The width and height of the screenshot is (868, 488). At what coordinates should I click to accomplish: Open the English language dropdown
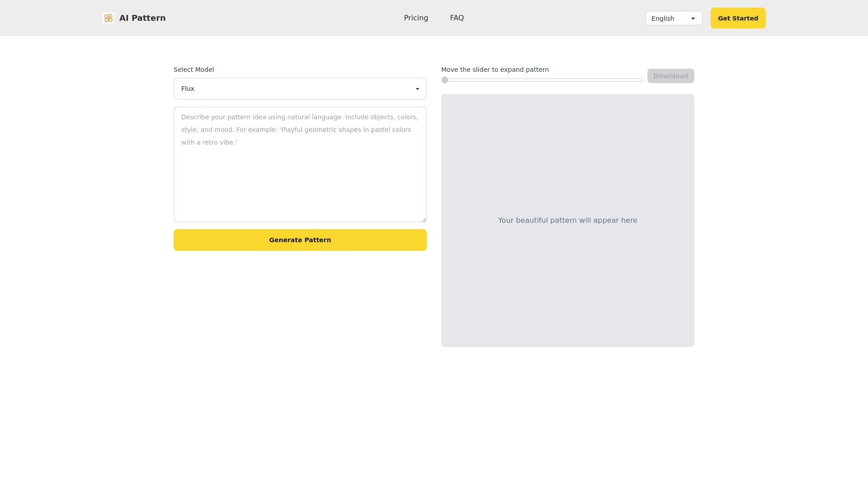674,19
